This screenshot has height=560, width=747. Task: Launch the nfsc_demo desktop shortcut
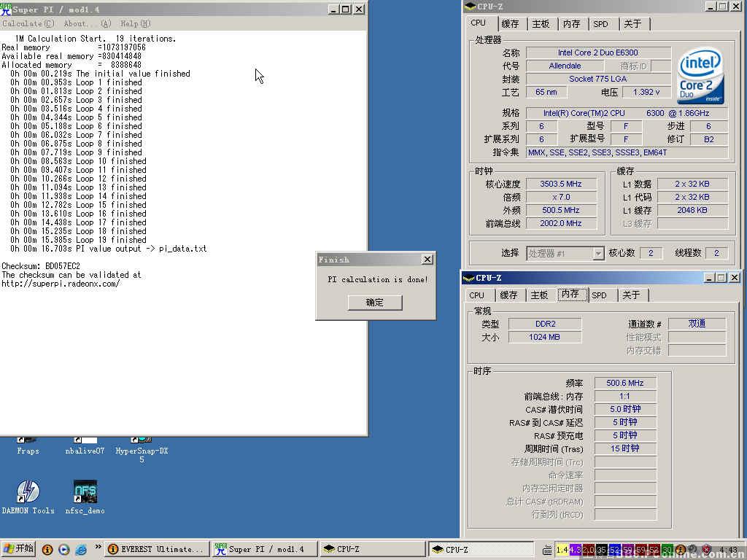pyautogui.click(x=85, y=497)
